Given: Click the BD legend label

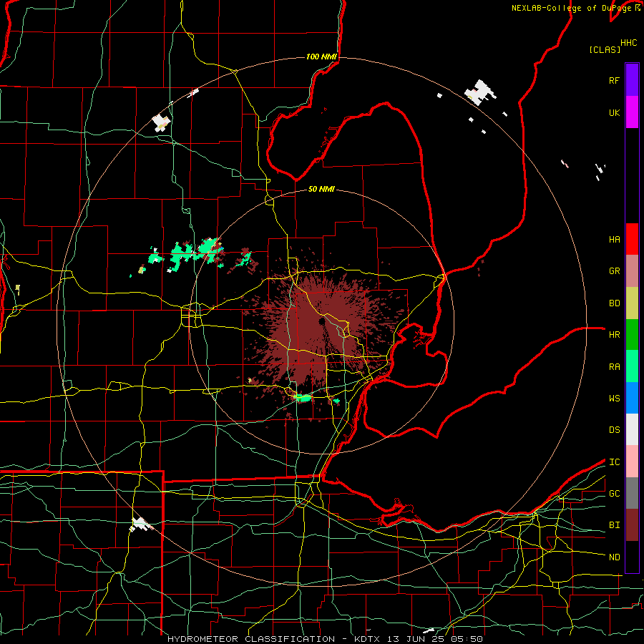Looking at the screenshot, I should tap(614, 303).
